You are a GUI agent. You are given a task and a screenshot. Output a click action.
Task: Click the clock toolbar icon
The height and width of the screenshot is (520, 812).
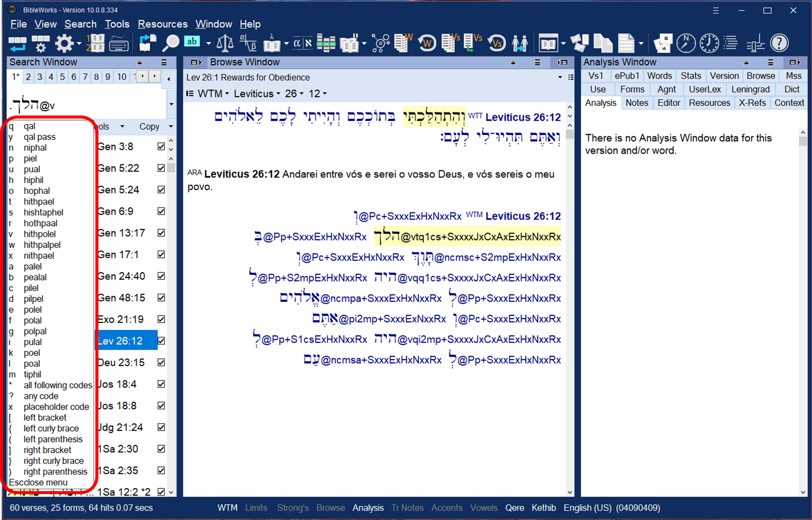709,44
